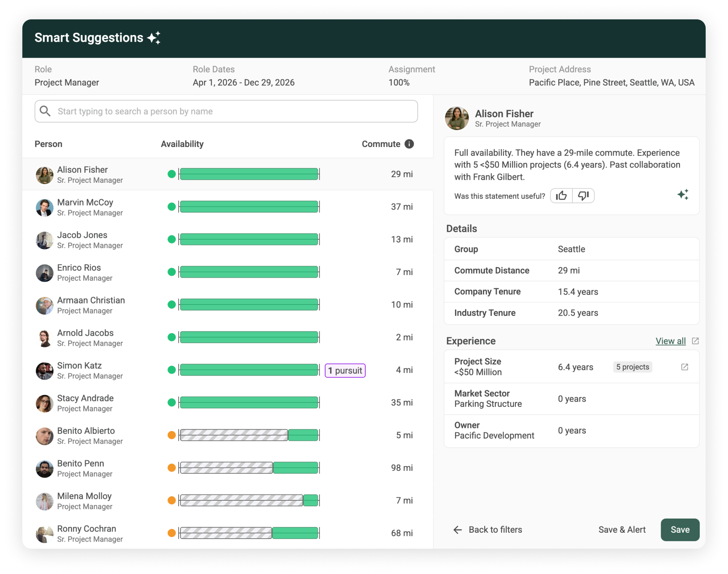The image size is (728, 574).
Task: Click Milena Molloy's orange availability dot
Action: 172,500
